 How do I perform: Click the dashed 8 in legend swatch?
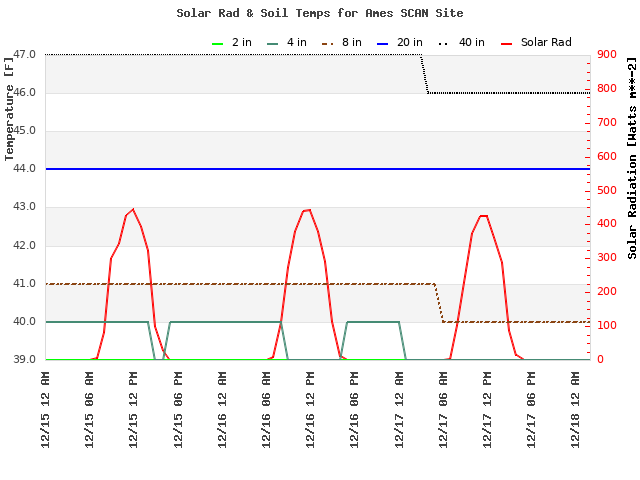point(328,43)
